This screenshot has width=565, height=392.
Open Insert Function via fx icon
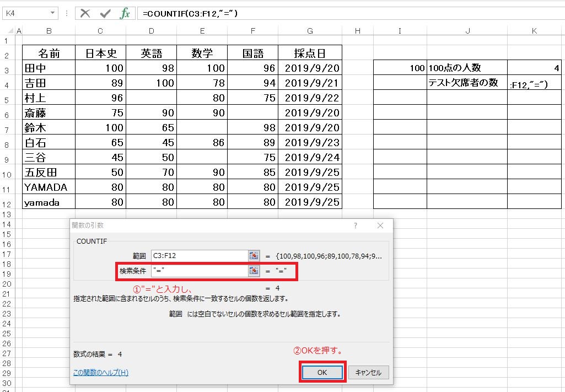point(125,13)
